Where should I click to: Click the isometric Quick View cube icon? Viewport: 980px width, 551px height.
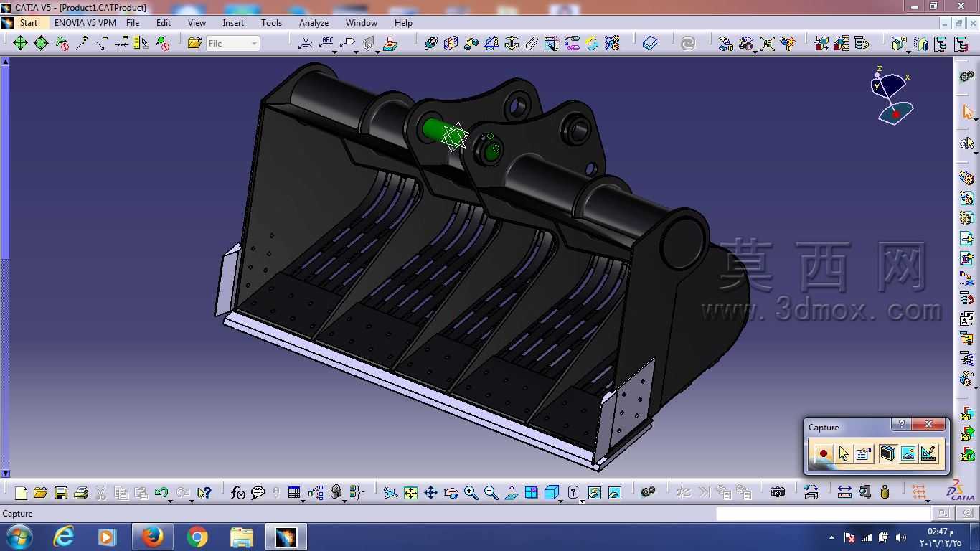tap(552, 493)
